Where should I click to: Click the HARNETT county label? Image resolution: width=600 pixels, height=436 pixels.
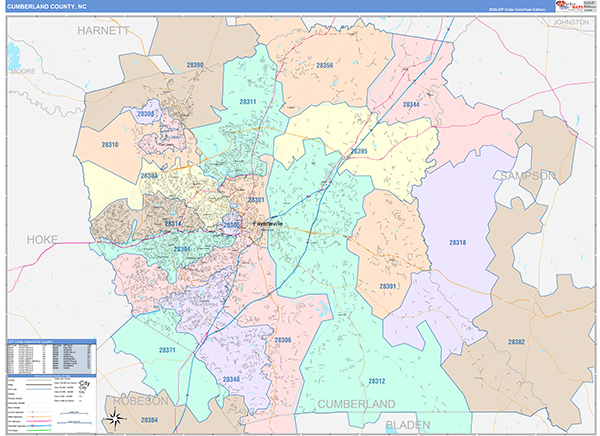[104, 31]
